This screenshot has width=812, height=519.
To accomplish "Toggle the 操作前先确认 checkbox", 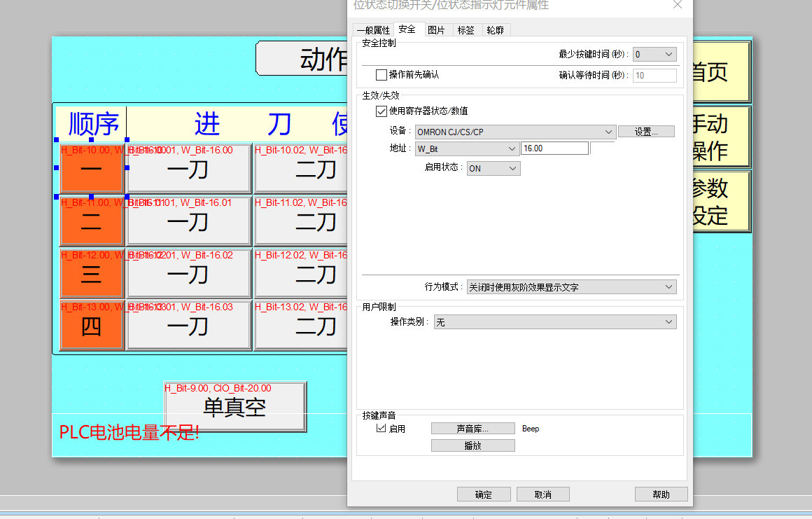I will pos(381,75).
